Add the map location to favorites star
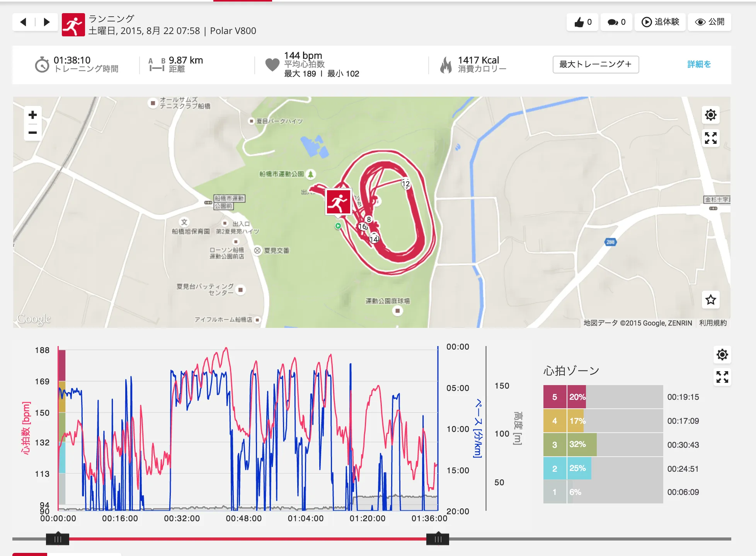Image resolution: width=756 pixels, height=556 pixels. point(710,300)
